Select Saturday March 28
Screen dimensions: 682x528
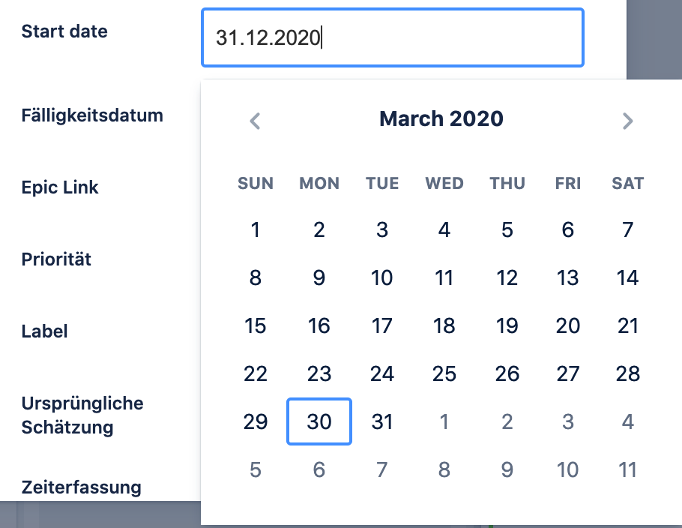point(628,374)
